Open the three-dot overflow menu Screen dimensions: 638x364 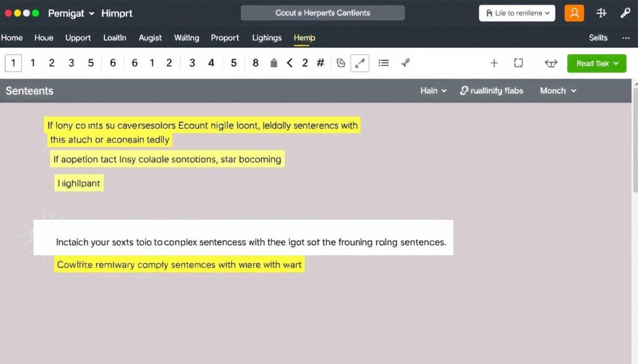pos(626,38)
